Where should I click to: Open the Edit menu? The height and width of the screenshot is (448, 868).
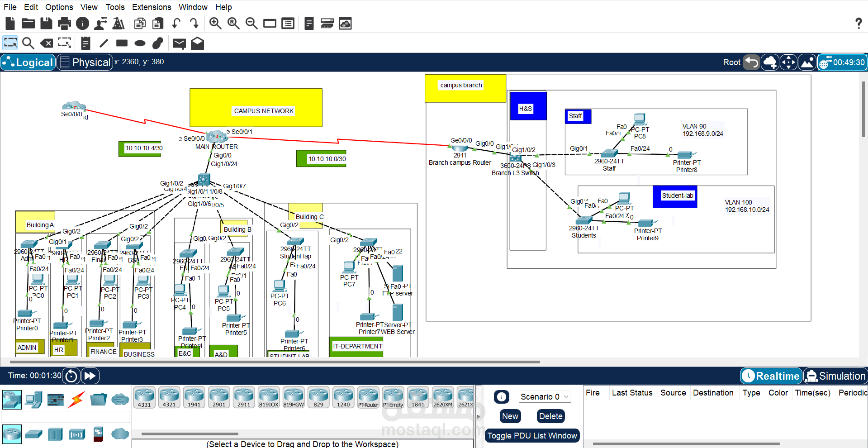[x=31, y=7]
